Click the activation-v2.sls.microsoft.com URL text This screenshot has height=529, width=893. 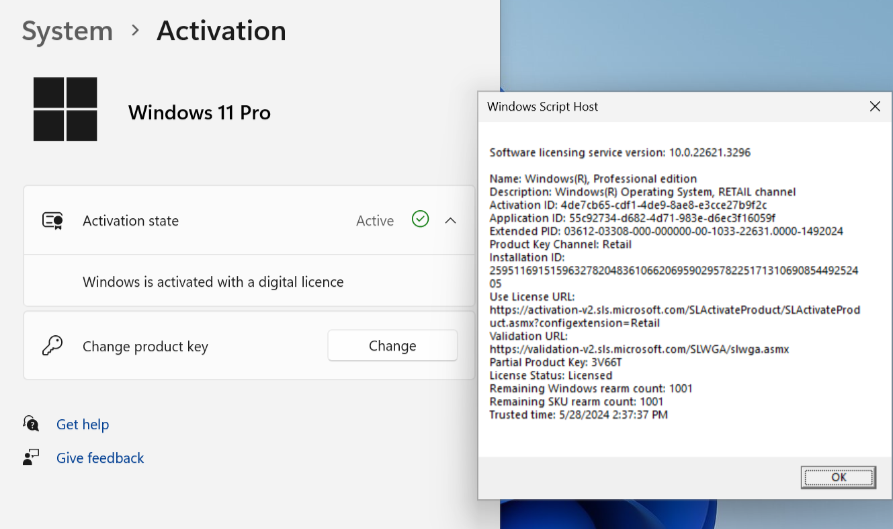[675, 316]
